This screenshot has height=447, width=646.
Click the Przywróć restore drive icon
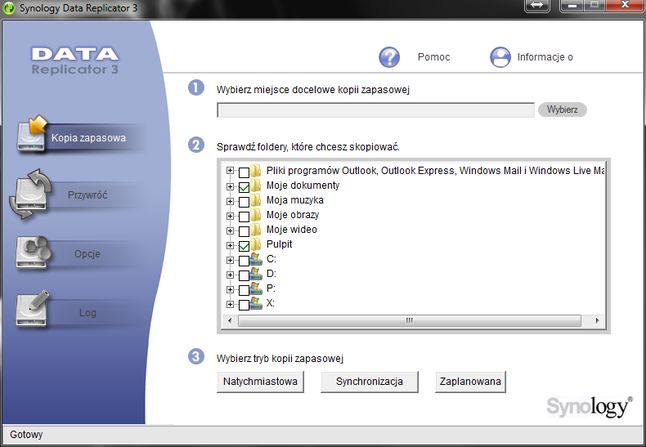click(x=30, y=194)
